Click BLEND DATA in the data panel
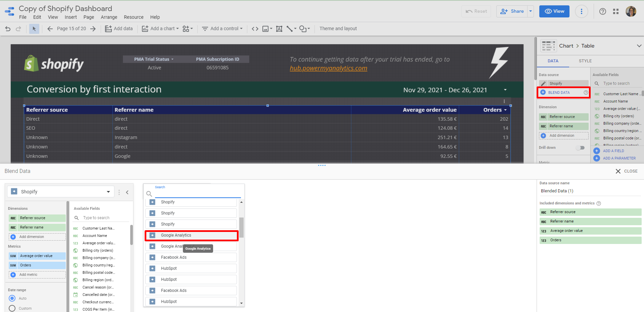644x312 pixels. coord(559,92)
